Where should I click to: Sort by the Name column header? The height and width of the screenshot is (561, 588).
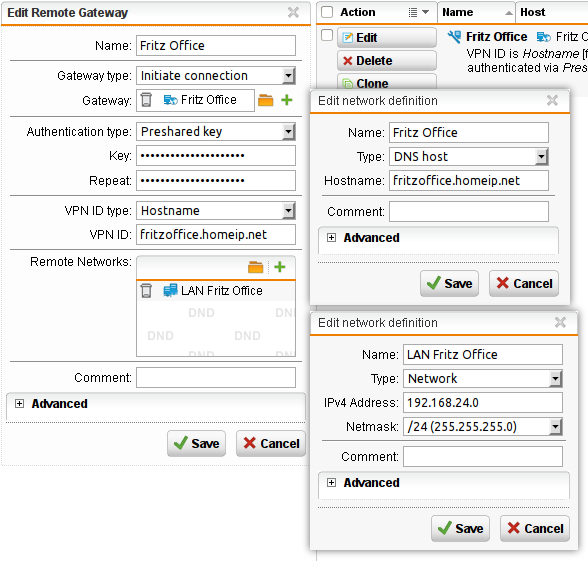pyautogui.click(x=476, y=12)
